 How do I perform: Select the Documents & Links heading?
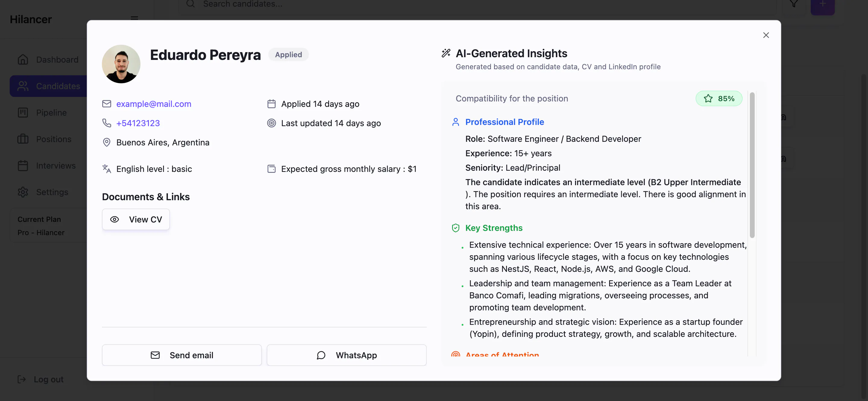coord(146,197)
